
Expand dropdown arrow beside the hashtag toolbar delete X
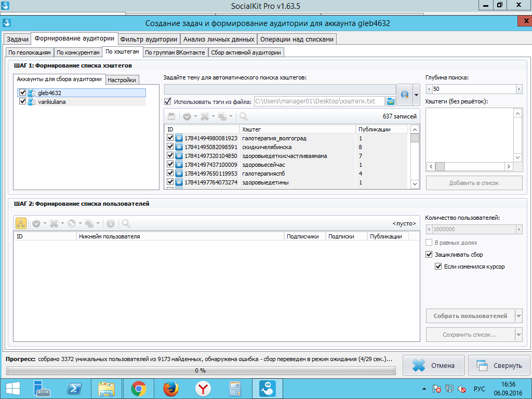point(213,116)
